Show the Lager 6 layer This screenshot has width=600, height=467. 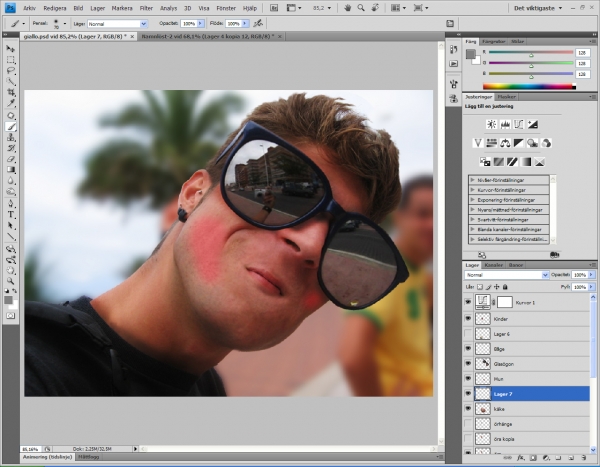tap(468, 334)
